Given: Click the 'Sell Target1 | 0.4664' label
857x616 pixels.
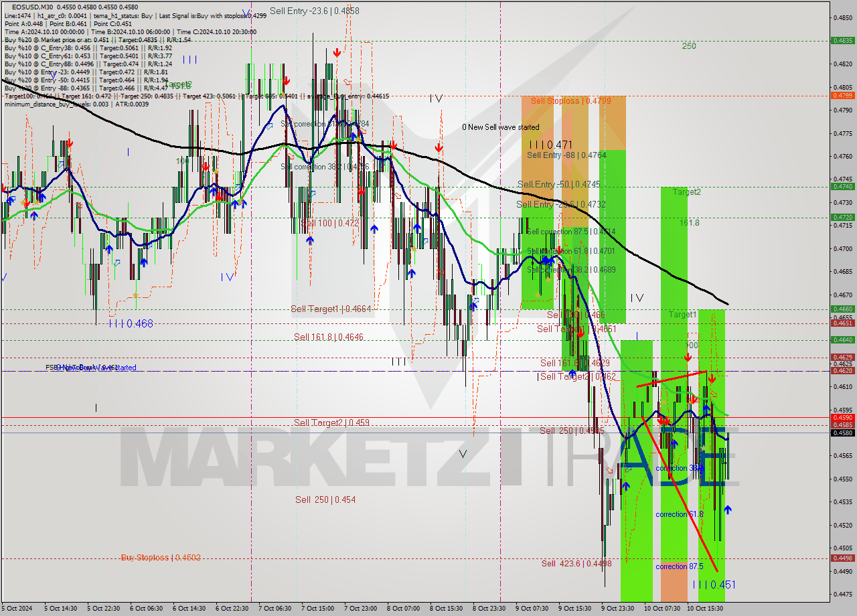Looking at the screenshot, I should tap(331, 309).
